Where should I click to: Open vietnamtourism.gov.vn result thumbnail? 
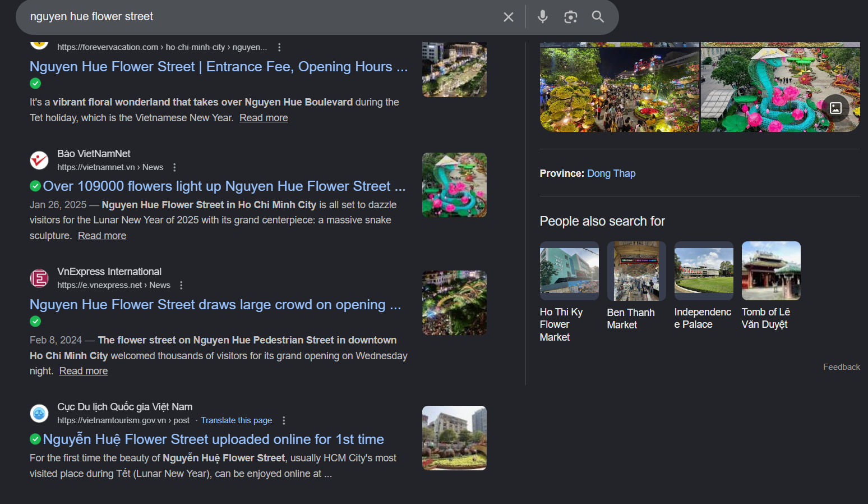(x=454, y=438)
